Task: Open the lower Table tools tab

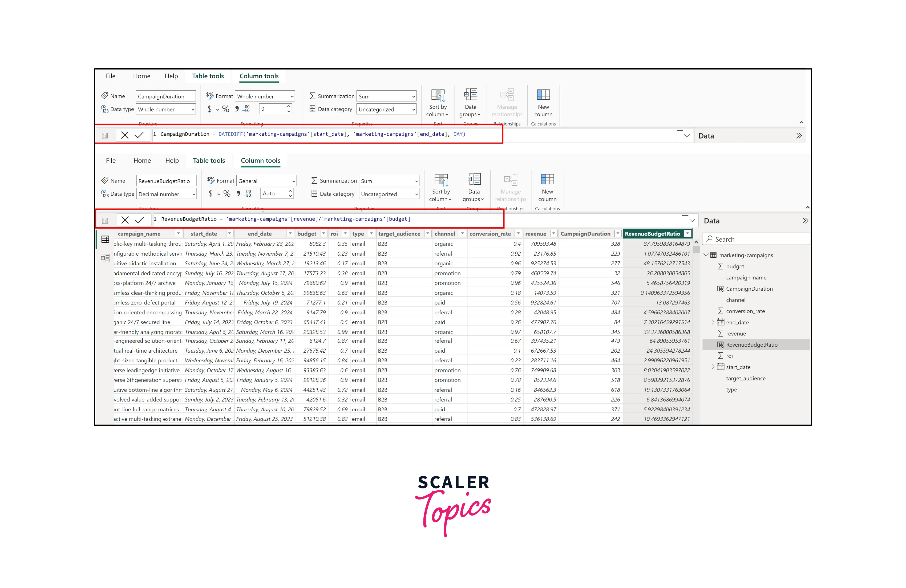Action: [209, 161]
